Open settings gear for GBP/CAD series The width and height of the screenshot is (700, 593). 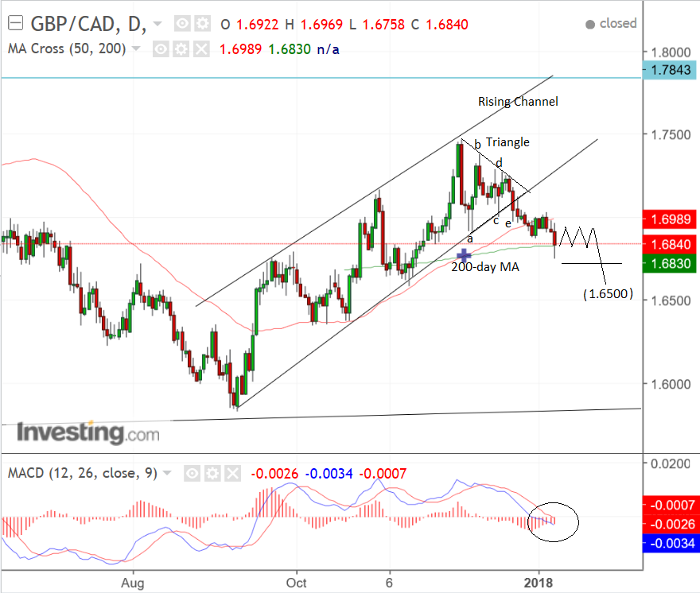click(202, 23)
